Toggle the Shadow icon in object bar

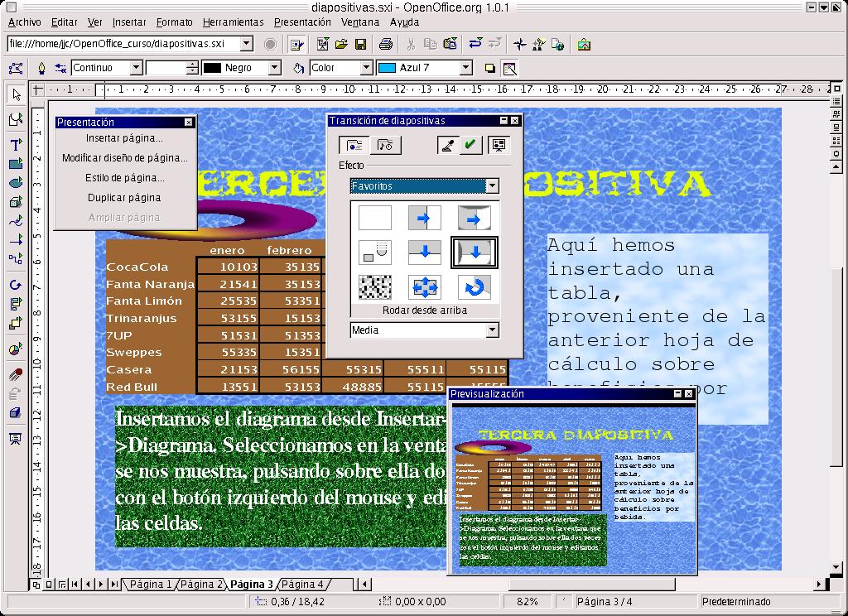click(490, 68)
